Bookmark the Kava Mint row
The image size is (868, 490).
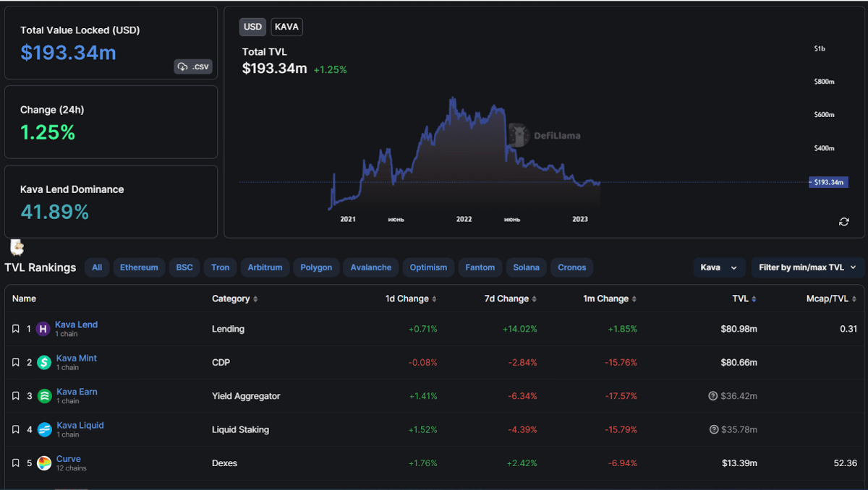16,362
